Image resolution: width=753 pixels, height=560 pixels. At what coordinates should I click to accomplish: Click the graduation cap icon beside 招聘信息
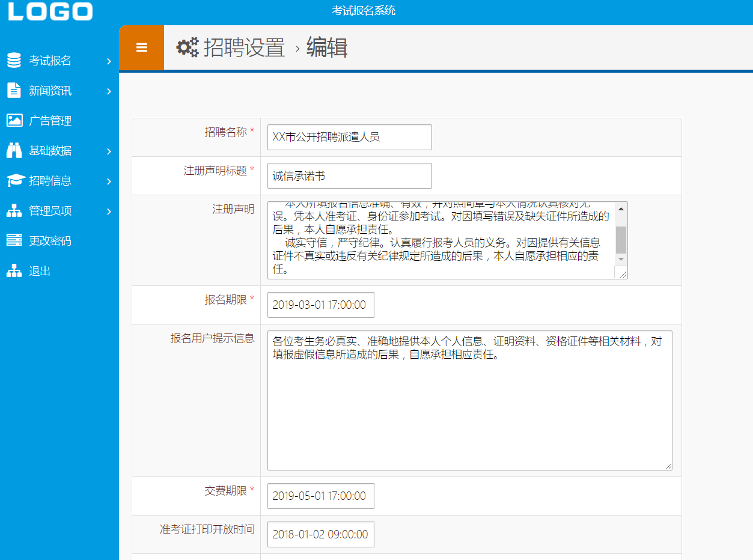click(14, 181)
